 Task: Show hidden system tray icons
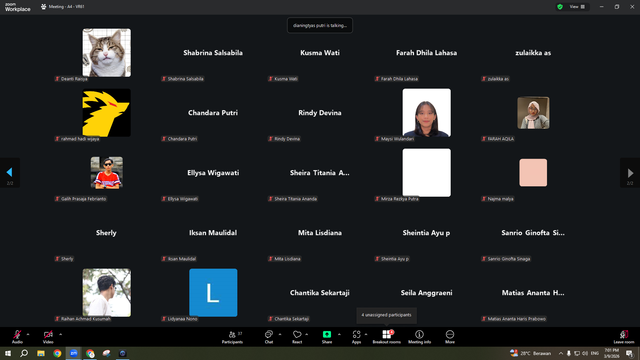coord(561,353)
